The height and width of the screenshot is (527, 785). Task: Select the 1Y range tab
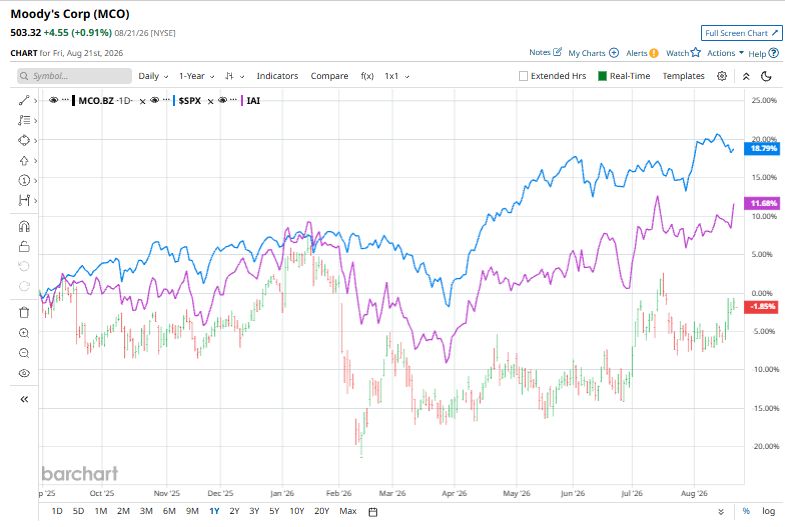tap(214, 511)
